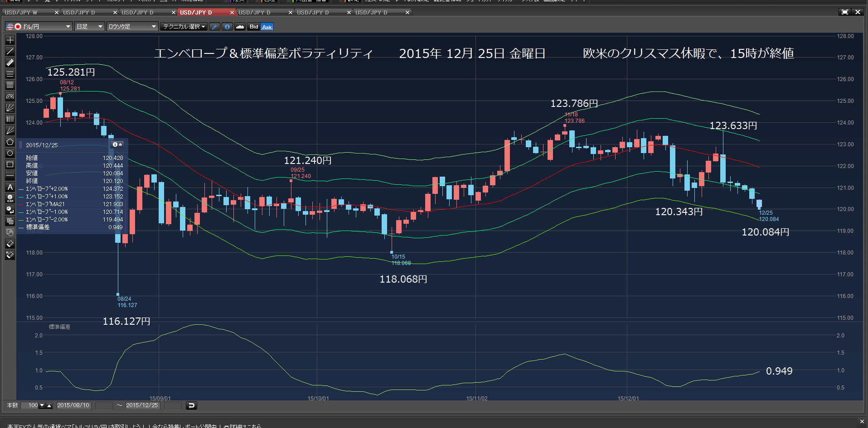Click the エンベロープ-1.00% 120.714 row
Viewport: 868px width, 428px height.
(x=71, y=212)
